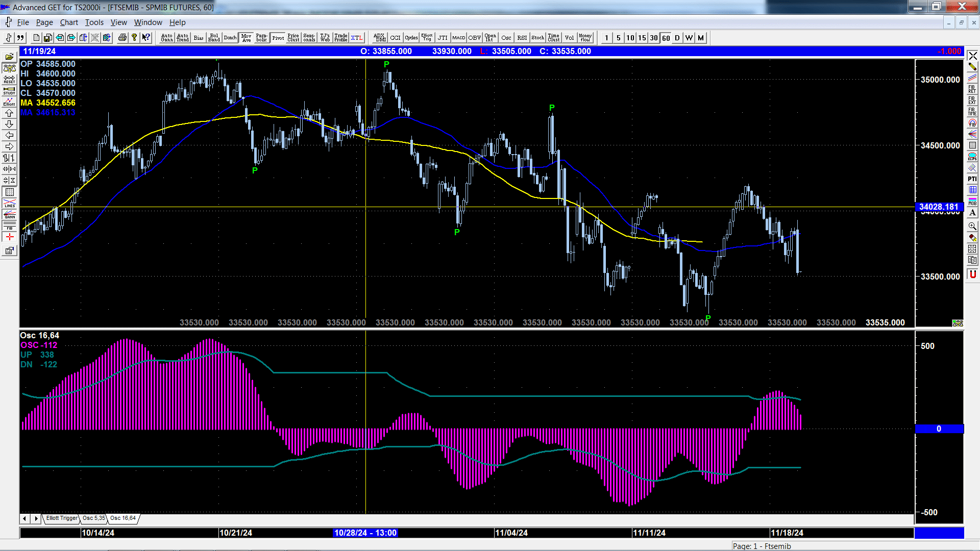Click the 34028.181 price cursor label
The height and width of the screenshot is (551, 980).
pos(939,207)
